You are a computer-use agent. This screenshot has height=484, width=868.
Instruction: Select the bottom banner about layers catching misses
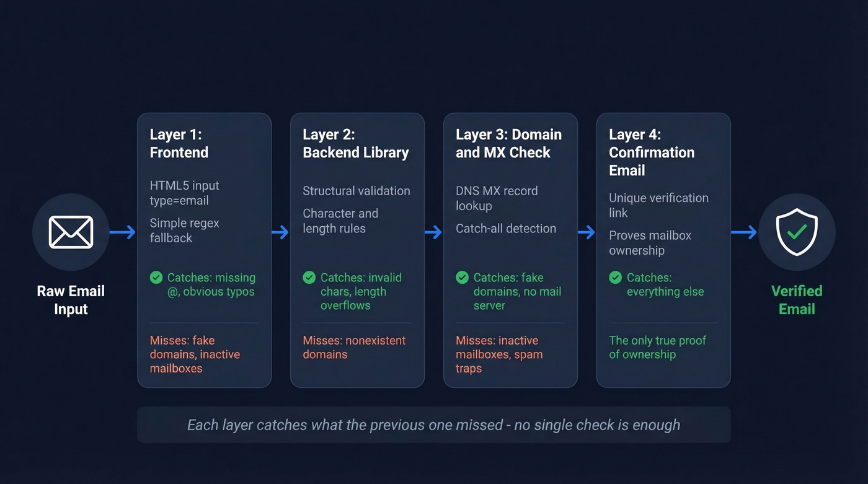click(x=434, y=425)
